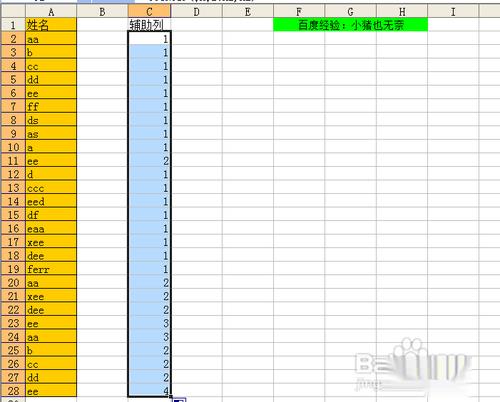Click cell C28 with value 4

tap(149, 391)
